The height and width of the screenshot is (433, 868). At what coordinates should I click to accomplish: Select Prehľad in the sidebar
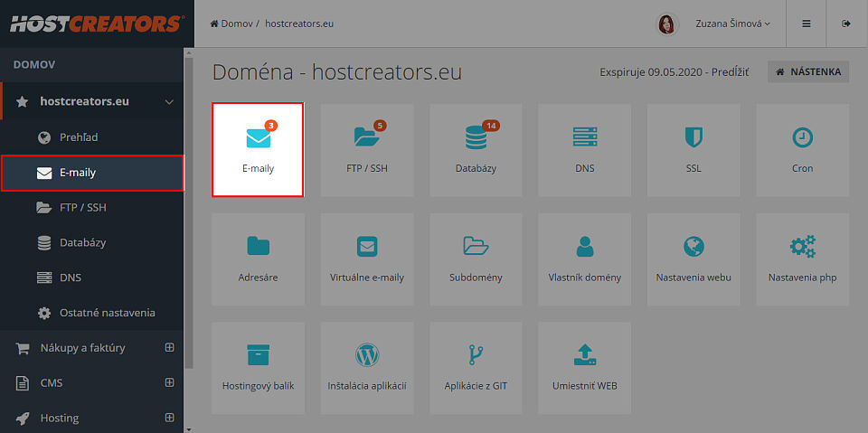[92, 137]
